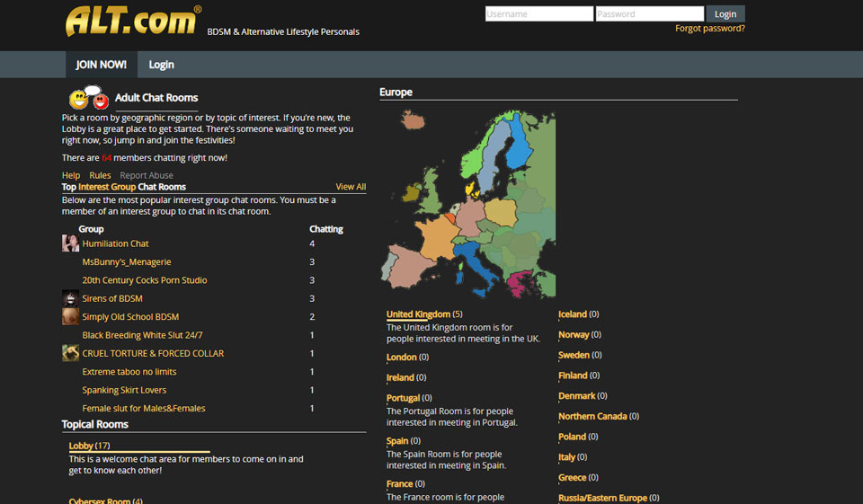Open the Russia/Eastern Europe room link
This screenshot has height=504, width=863.
point(601,498)
